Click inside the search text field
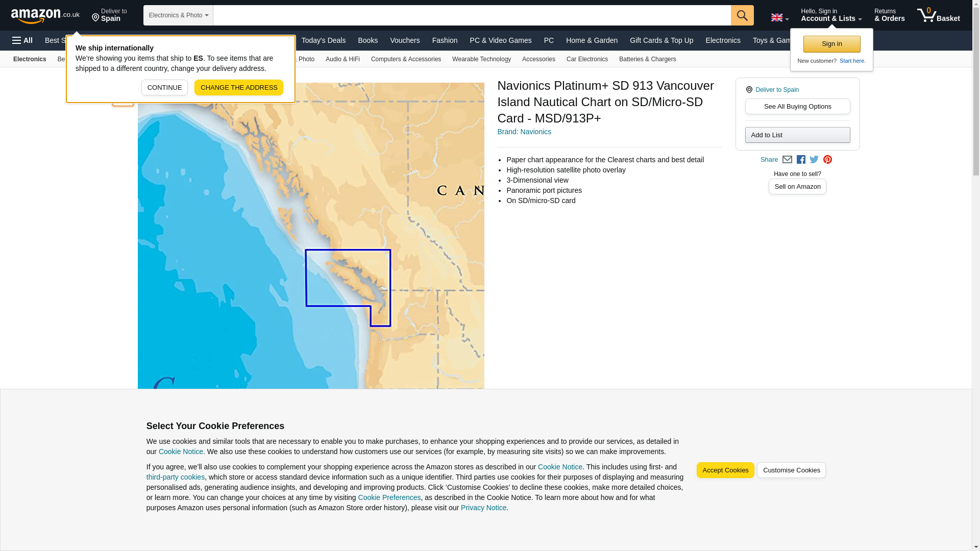The image size is (980, 551). [x=471, y=15]
